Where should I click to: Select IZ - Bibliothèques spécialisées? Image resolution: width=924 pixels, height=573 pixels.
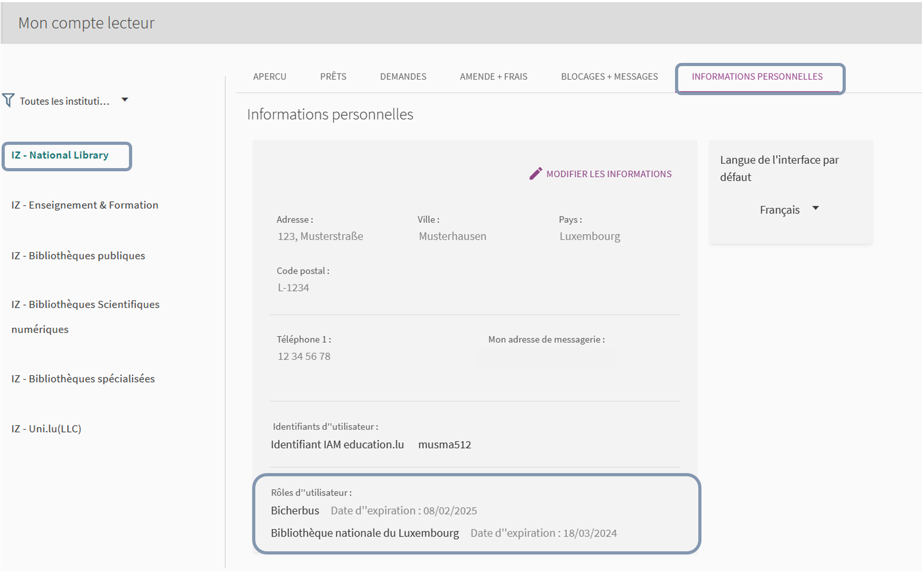(x=82, y=378)
